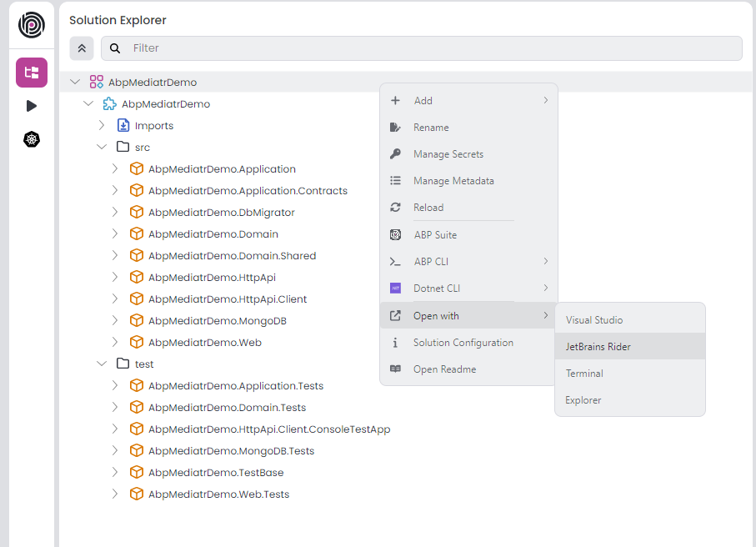Collapse all nodes with the double-chevron icon
The width and height of the screenshot is (756, 547).
(x=81, y=48)
